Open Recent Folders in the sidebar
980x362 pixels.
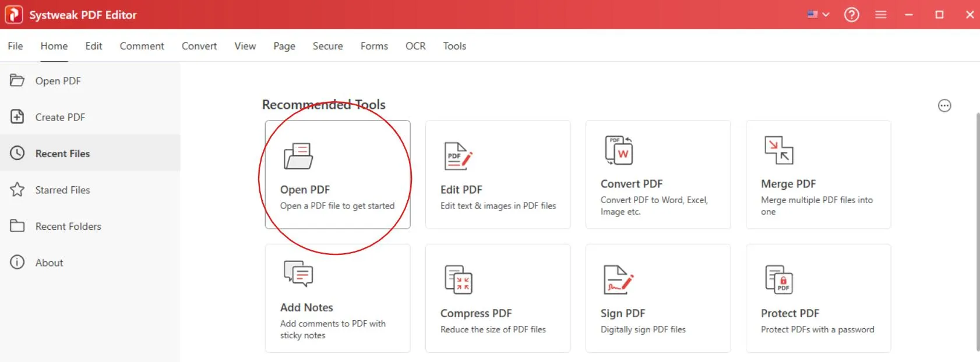pos(68,226)
